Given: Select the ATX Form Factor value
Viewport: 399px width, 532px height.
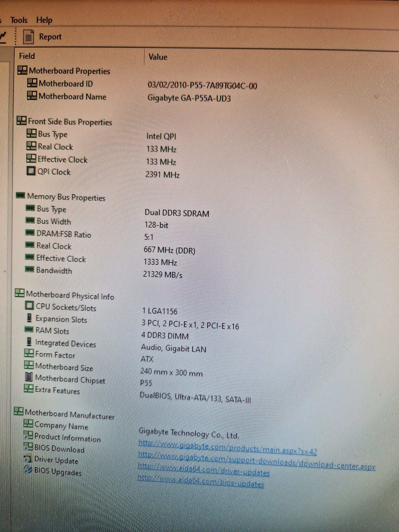Looking at the screenshot, I should [x=147, y=359].
